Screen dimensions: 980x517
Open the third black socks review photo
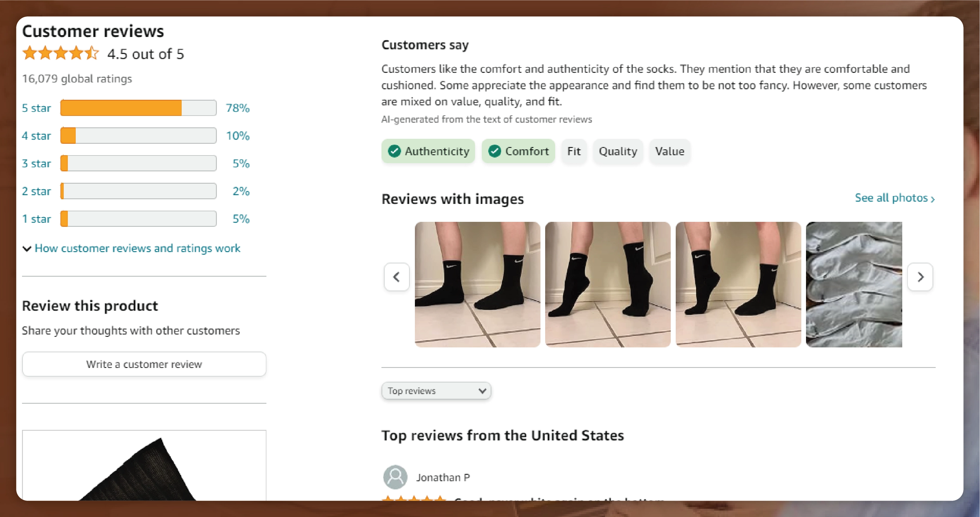739,285
